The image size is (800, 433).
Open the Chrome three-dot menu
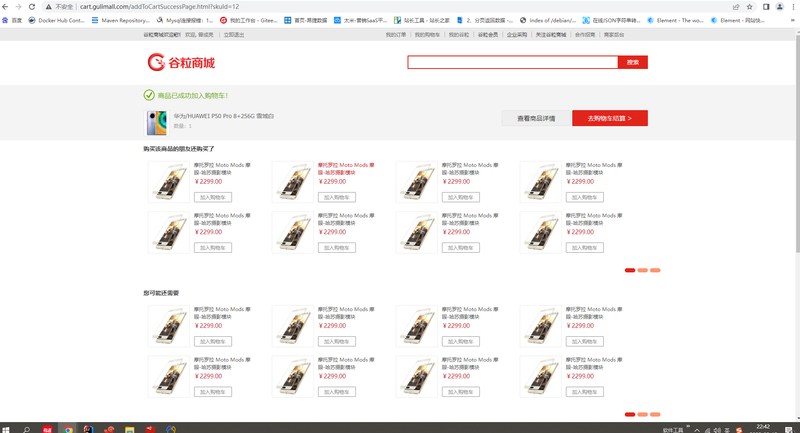pos(793,7)
